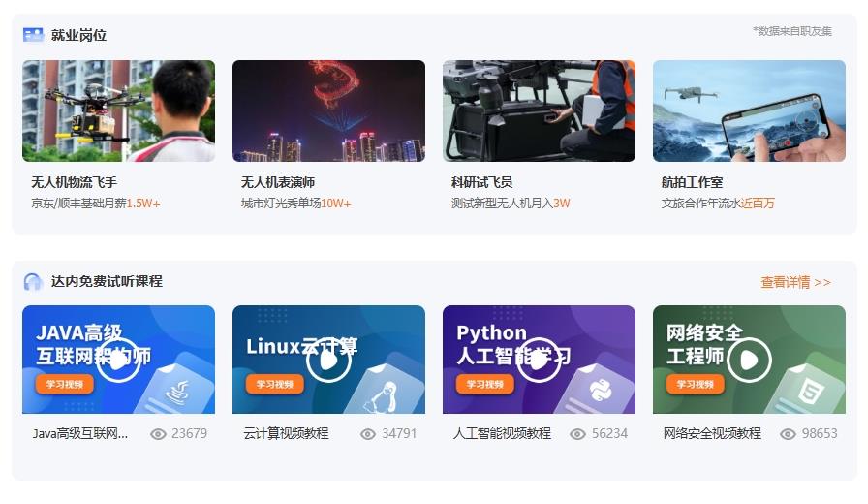Open the 航拍工作室 thumbnail
Viewport: 868px width, 504px height.
749,110
